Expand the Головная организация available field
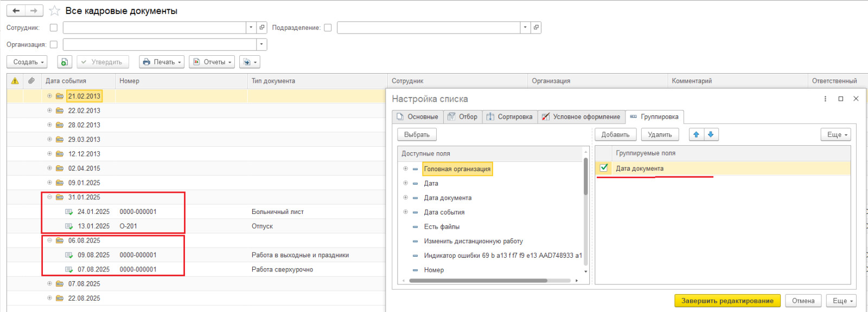The height and width of the screenshot is (312, 868). 405,169
